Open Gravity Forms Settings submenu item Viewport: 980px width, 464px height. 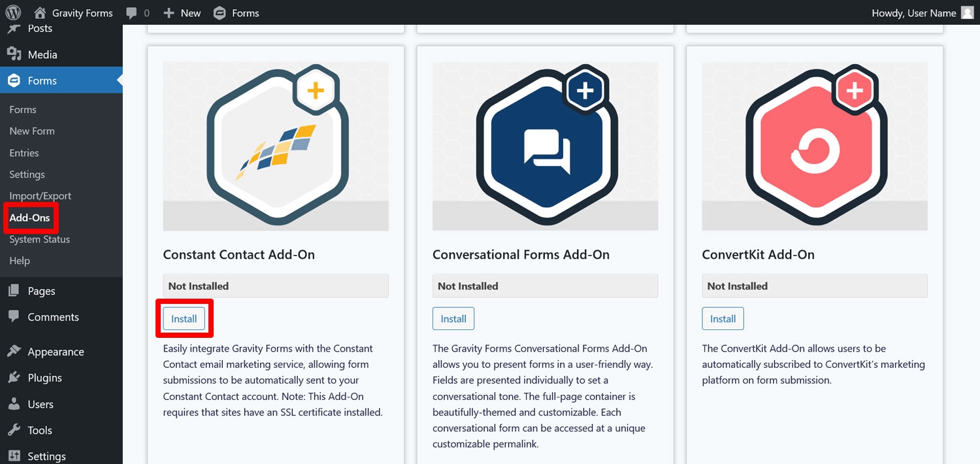pyautogui.click(x=27, y=174)
